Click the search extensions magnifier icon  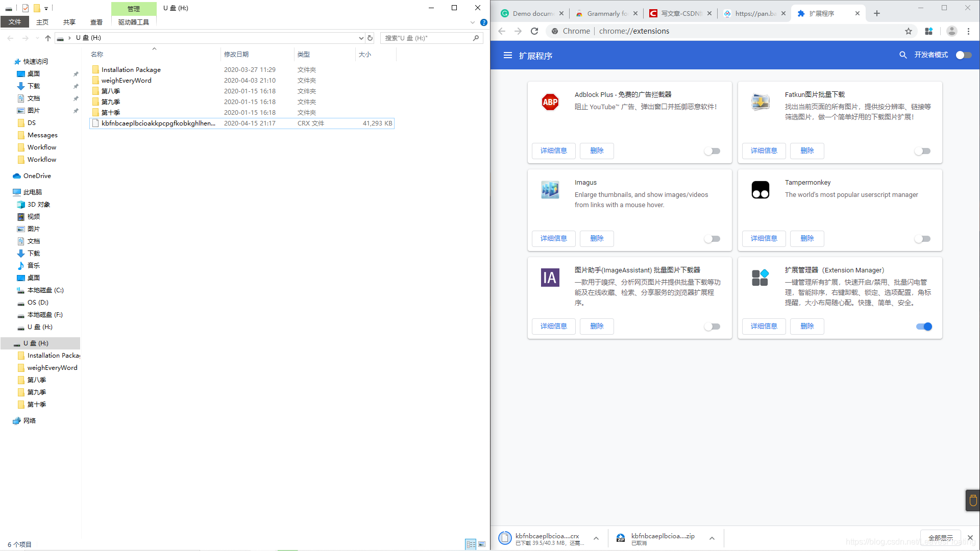[x=903, y=55]
